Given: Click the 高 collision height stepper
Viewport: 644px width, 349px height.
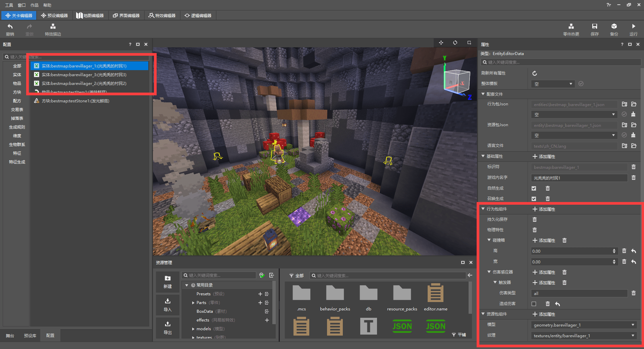Looking at the screenshot, I should coord(614,251).
